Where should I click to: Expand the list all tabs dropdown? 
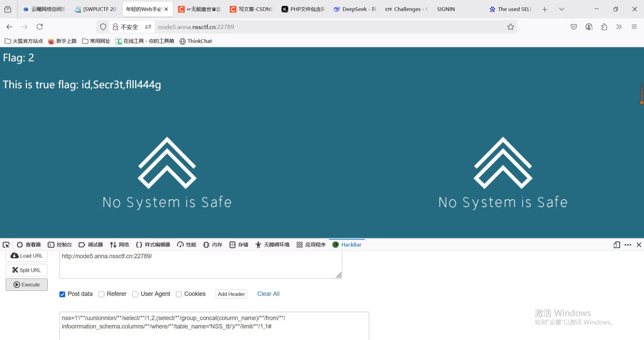coord(562,9)
